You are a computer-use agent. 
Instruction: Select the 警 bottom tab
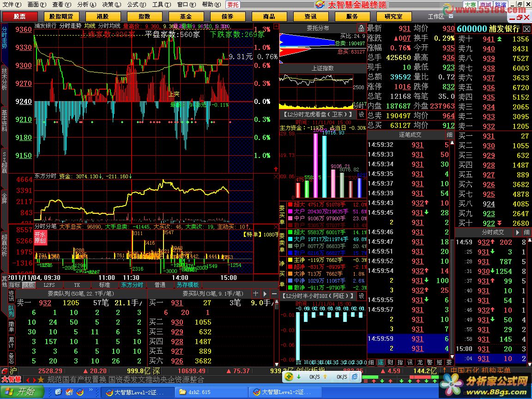click(430, 363)
